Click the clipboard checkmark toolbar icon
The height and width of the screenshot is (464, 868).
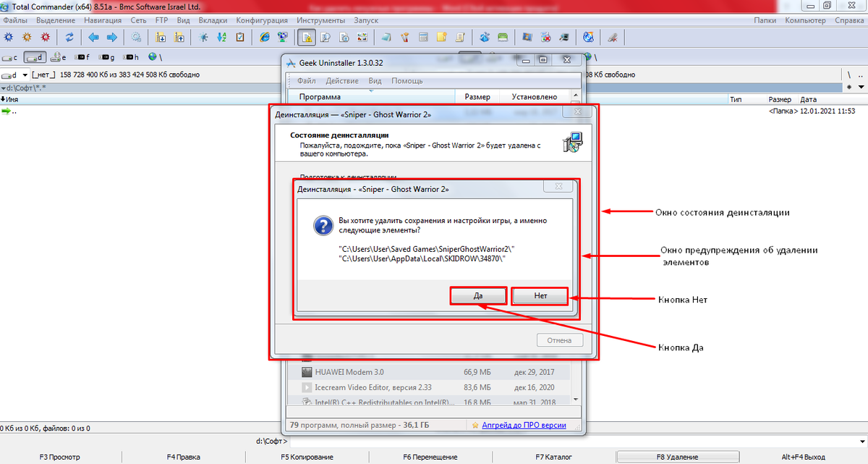[240, 37]
